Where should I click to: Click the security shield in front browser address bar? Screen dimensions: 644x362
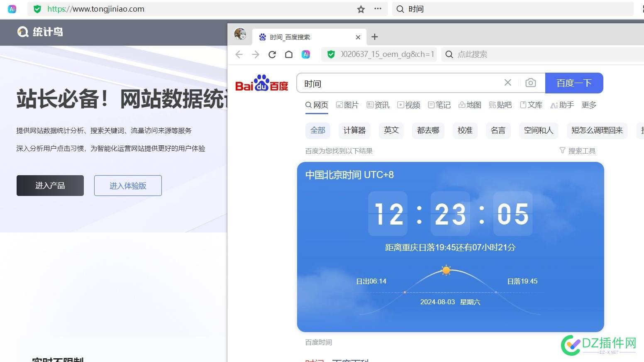331,54
